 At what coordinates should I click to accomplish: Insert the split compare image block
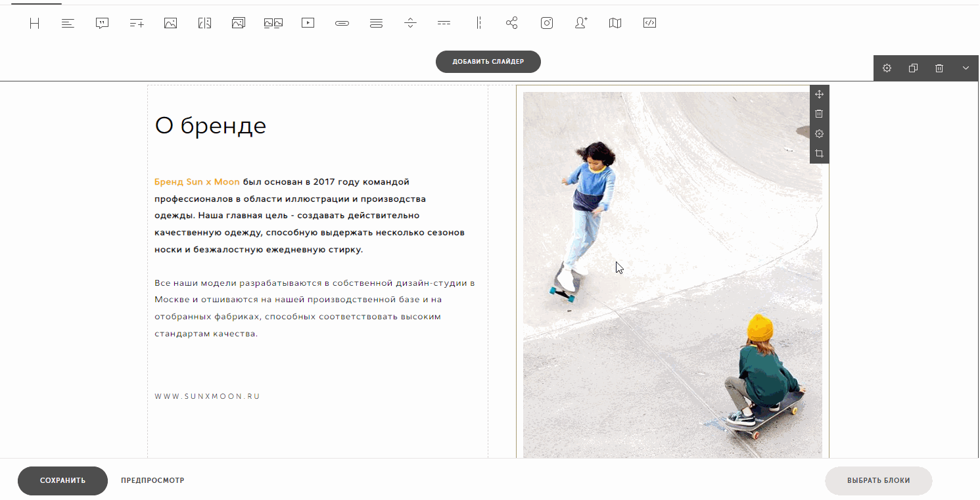(204, 23)
